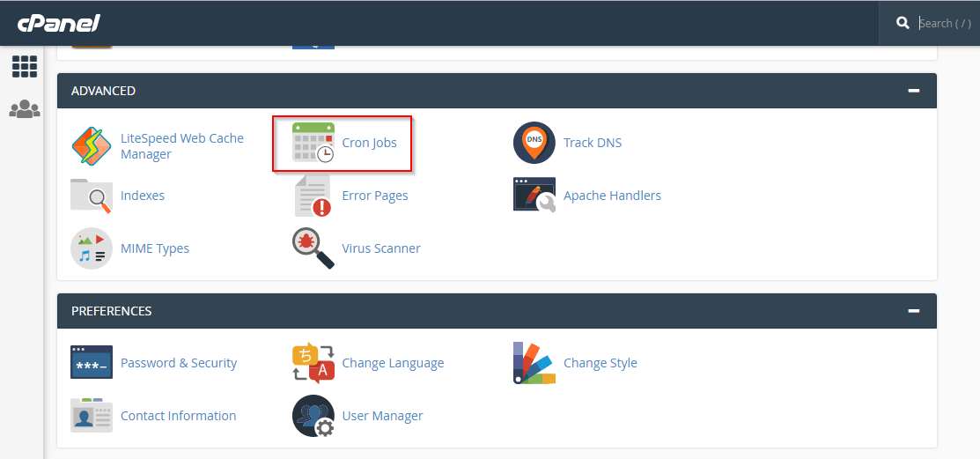
Task: Open the Indexes folder icon
Action: (92, 196)
